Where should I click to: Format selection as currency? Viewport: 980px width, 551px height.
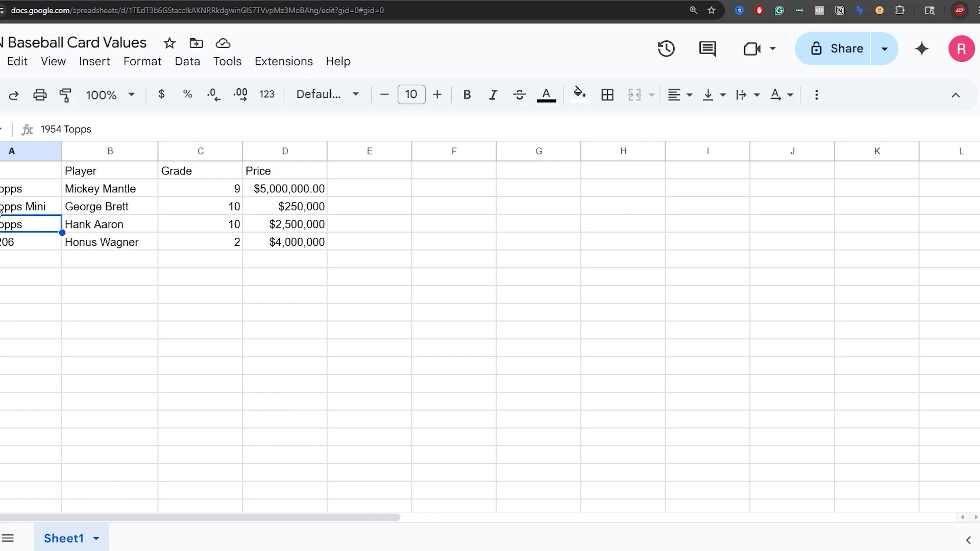point(161,94)
